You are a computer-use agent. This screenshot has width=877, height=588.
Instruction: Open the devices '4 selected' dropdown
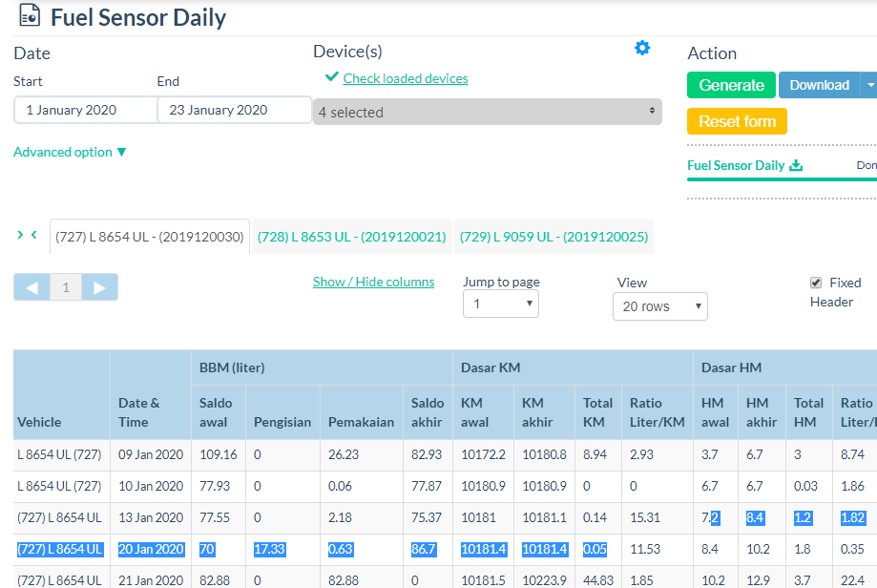(x=487, y=112)
